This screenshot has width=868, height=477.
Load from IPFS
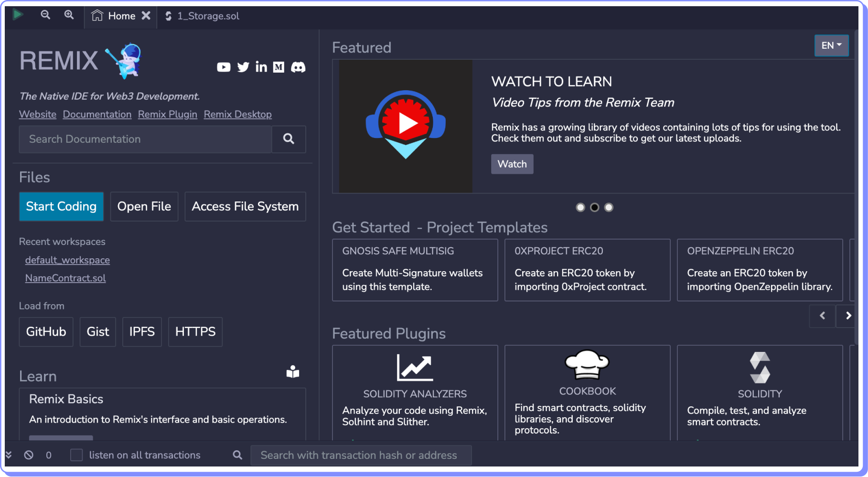pyautogui.click(x=142, y=332)
